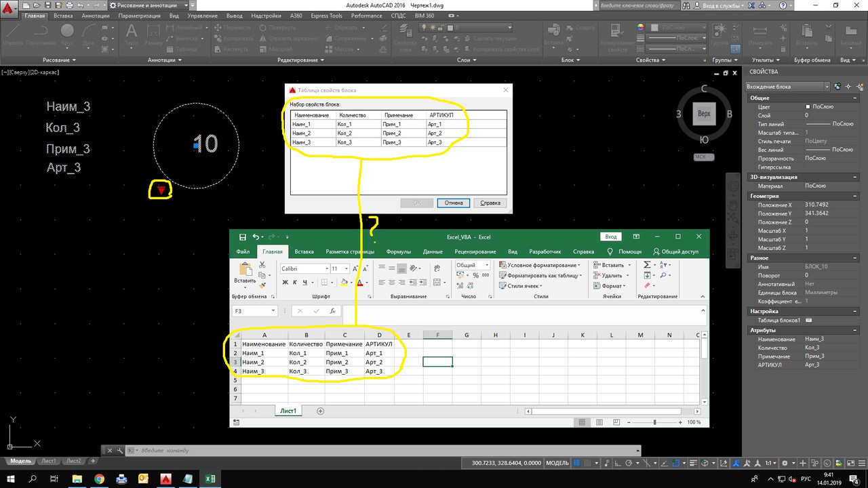The image size is (868, 488).
Task: Click "МОДЕЛЬ" button in AutoCAD status bar
Action: click(x=557, y=463)
